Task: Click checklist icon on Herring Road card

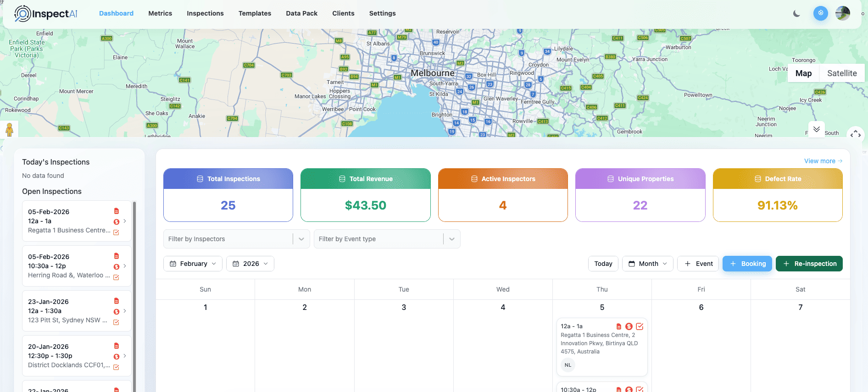Action: coord(116,277)
